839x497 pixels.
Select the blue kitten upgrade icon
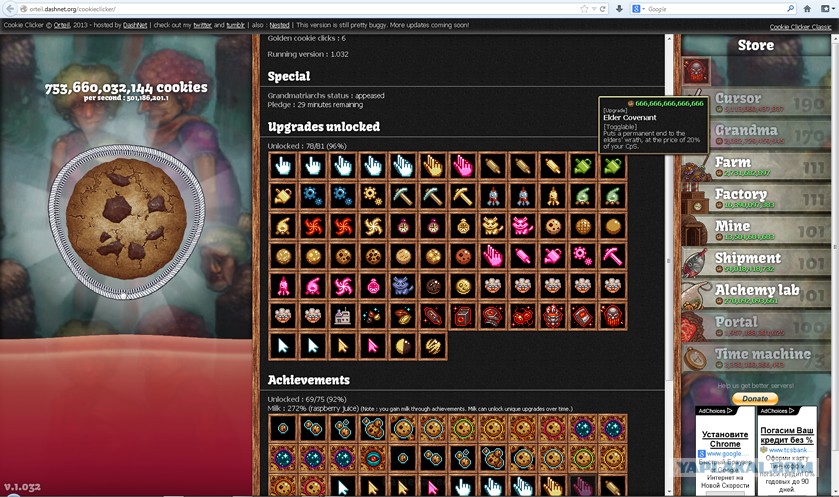click(403, 286)
